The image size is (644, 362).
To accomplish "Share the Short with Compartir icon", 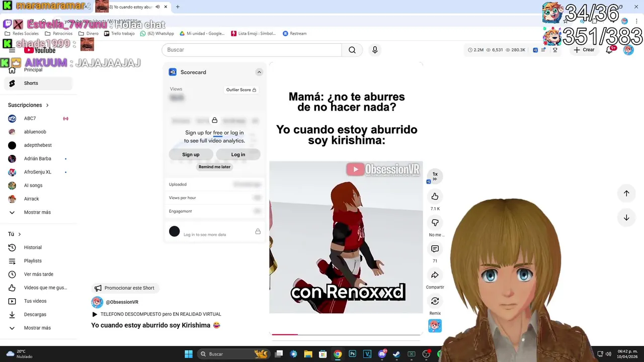I will click(435, 275).
